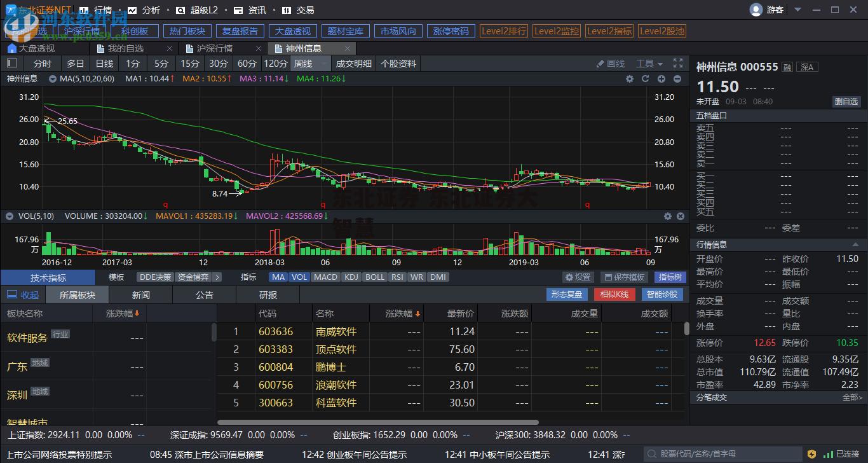
Task: Zoom in the K-line with plus icon
Action: click(661, 79)
